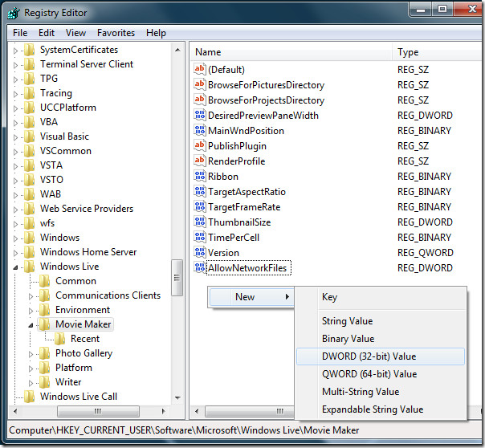
Task: Sort values by Type column header
Action: pyautogui.click(x=438, y=52)
